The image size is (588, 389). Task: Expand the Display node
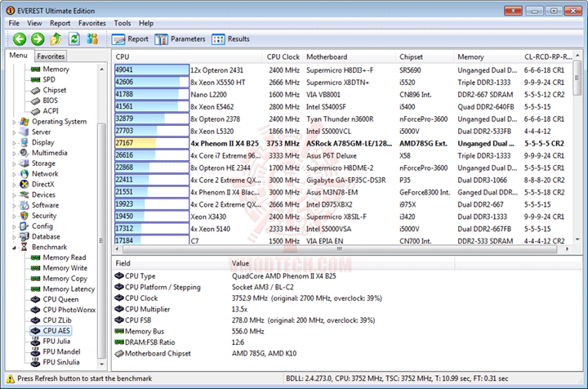14,143
